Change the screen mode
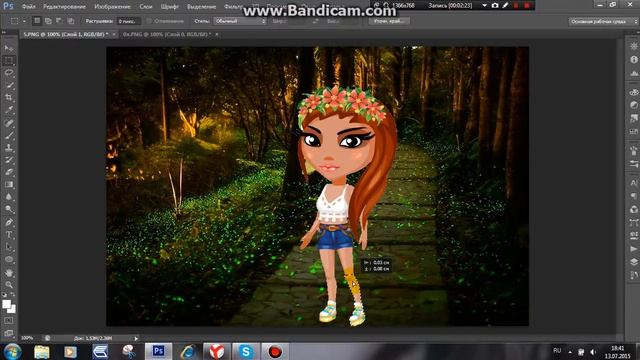 click(9, 333)
